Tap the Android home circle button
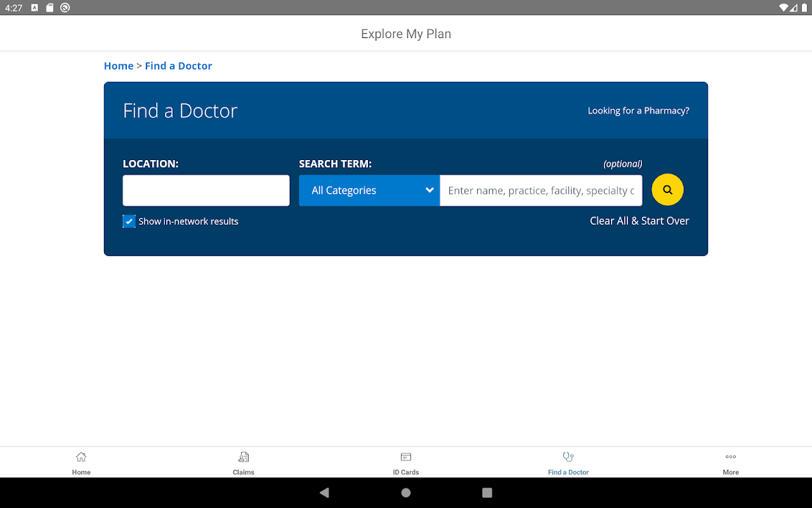812x508 pixels. (x=406, y=493)
